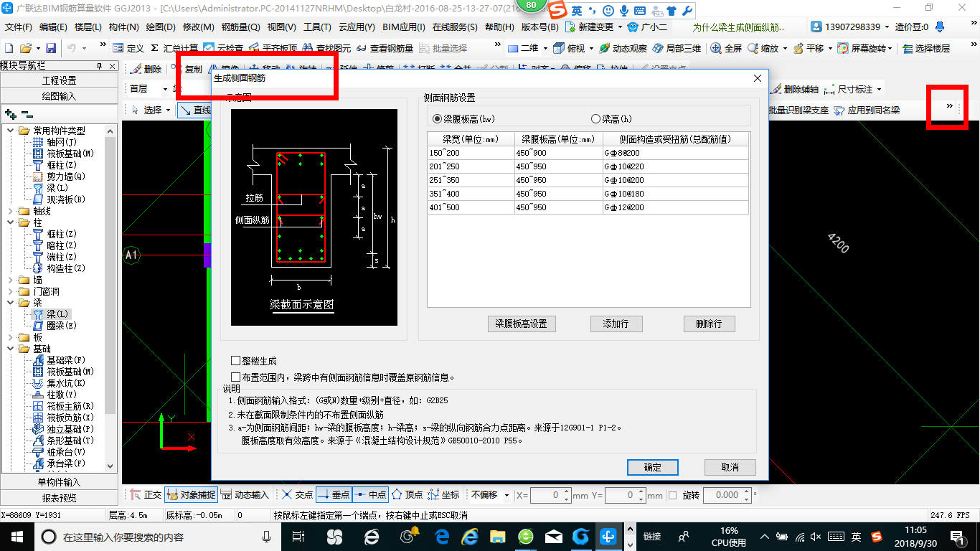980x551 pixels.
Task: Collapse 基础 tree node
Action: click(x=10, y=349)
